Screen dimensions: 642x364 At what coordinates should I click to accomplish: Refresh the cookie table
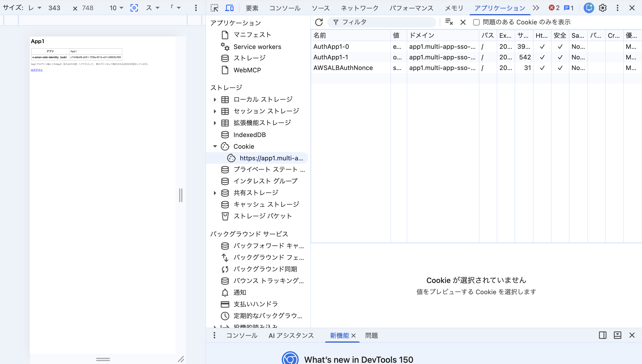point(319,22)
